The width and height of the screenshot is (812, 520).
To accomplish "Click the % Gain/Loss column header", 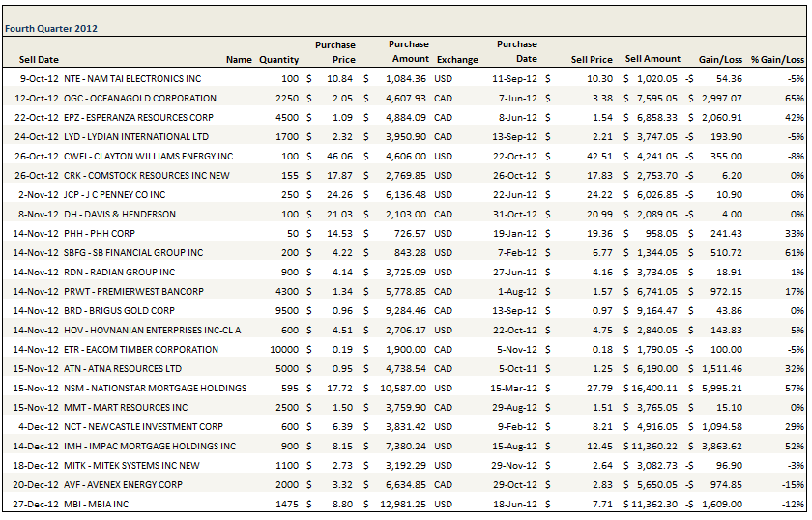I will coord(778,59).
